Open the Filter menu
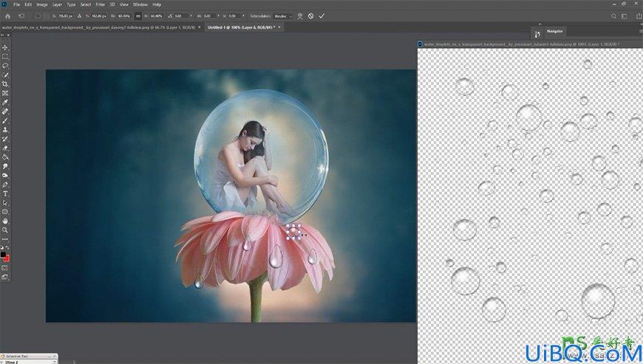 pos(101,4)
